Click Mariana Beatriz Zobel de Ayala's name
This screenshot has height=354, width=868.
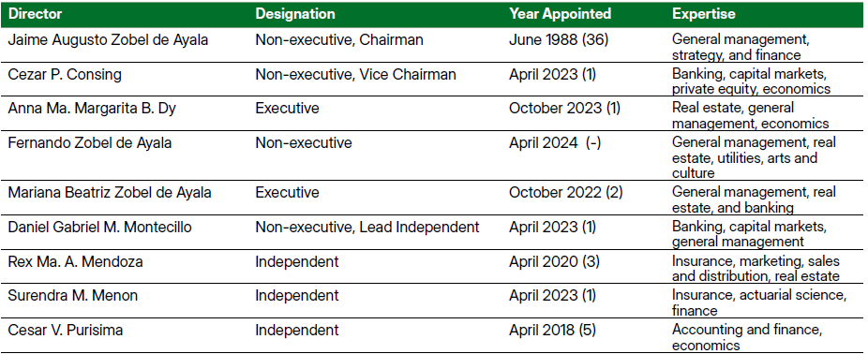coord(110,193)
